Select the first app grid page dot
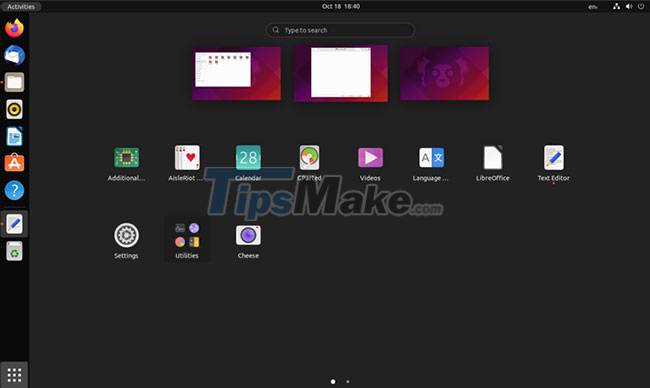Viewport: 650px width, 388px height. pyautogui.click(x=333, y=381)
